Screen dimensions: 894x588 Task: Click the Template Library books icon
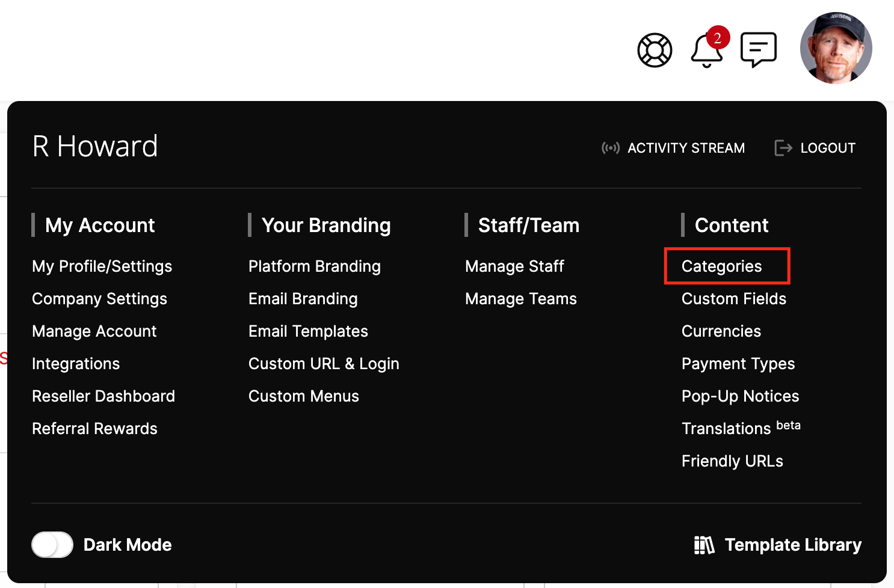[x=704, y=545]
